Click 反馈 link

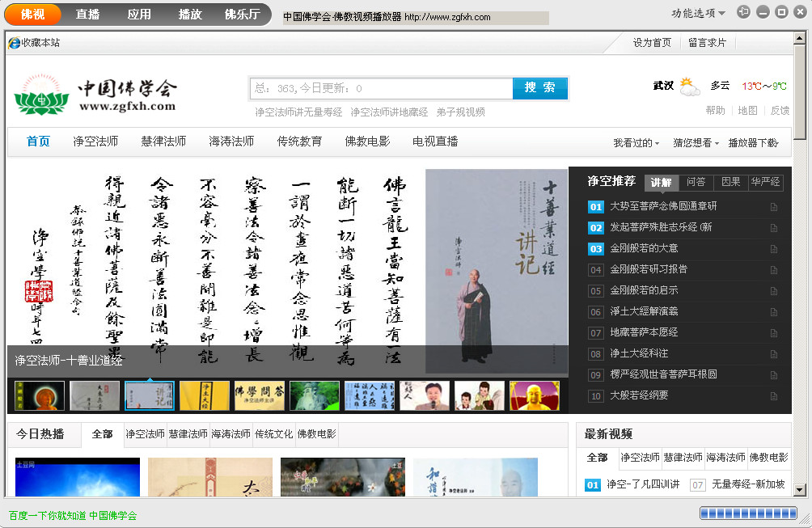click(780, 110)
